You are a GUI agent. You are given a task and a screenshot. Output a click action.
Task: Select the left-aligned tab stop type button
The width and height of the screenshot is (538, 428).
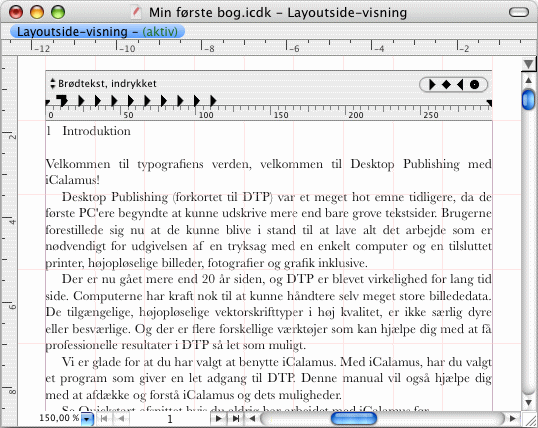(x=432, y=84)
